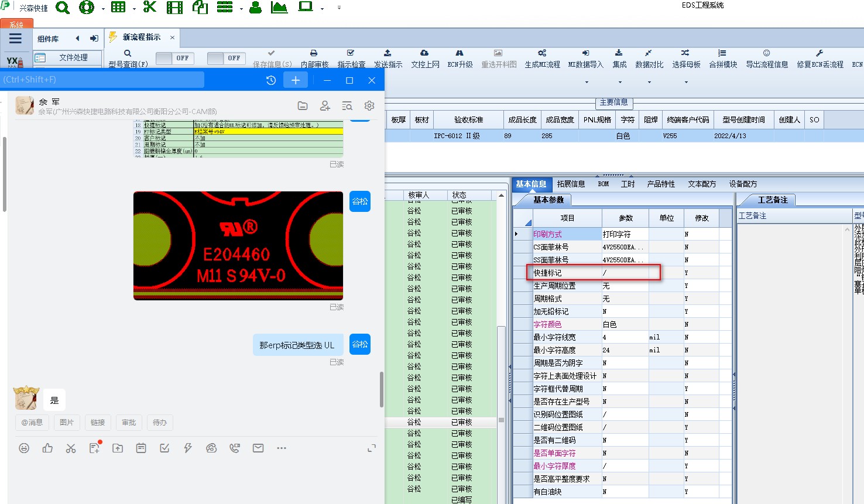Open UL marking E204460 image in chat

tap(238, 246)
